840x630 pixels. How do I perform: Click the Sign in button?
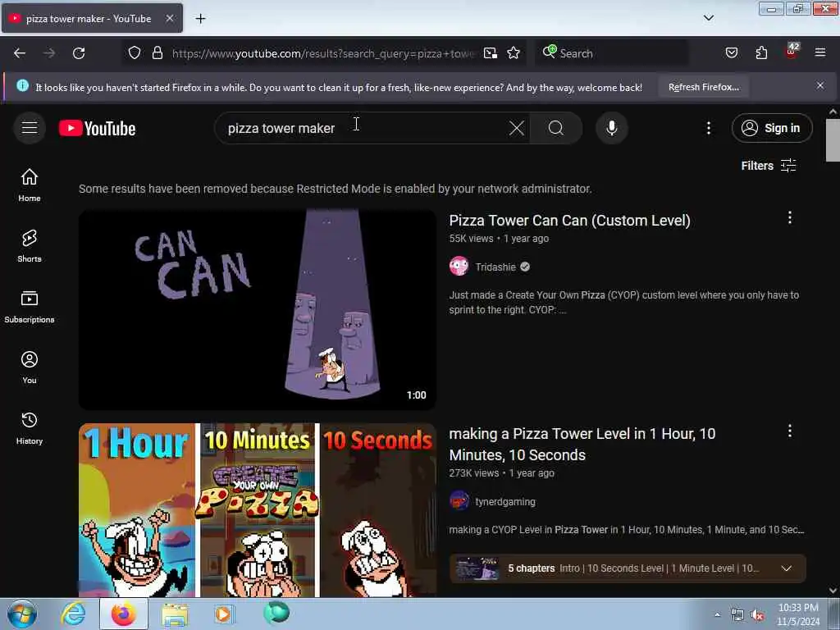pos(771,128)
